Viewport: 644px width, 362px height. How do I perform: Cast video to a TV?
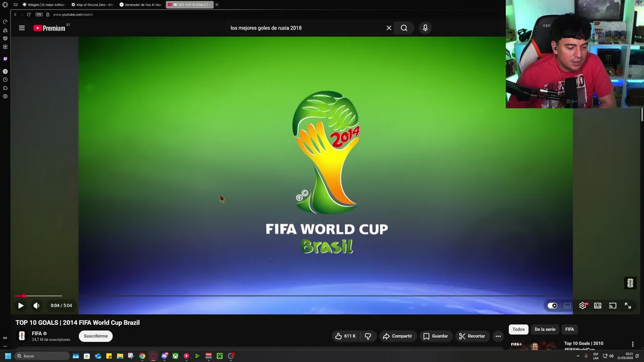pos(613,306)
